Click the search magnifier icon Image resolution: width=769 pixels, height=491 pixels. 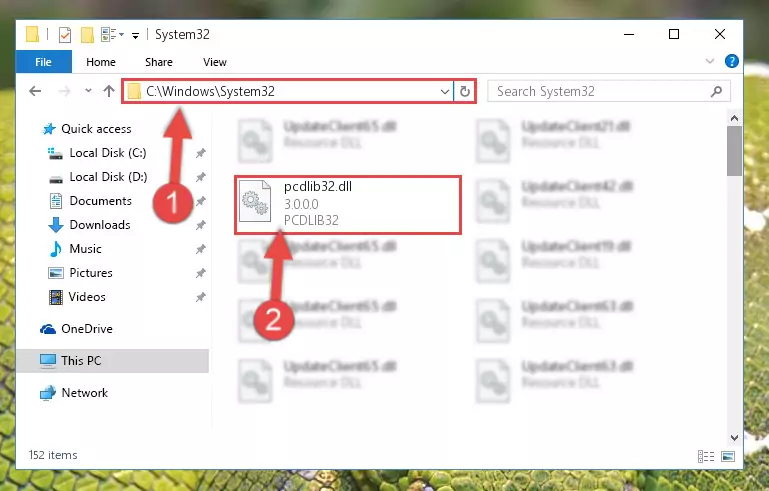(x=716, y=91)
